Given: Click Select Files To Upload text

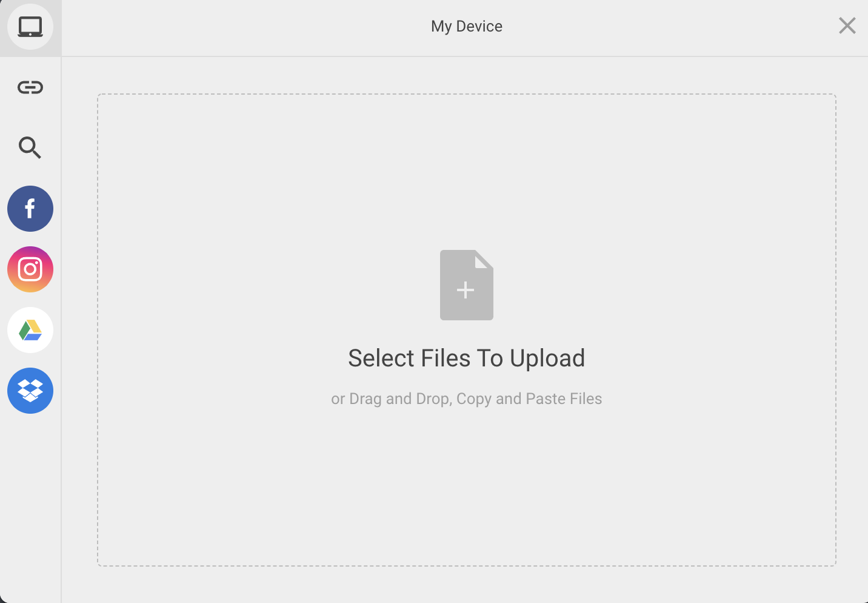Looking at the screenshot, I should click(467, 358).
